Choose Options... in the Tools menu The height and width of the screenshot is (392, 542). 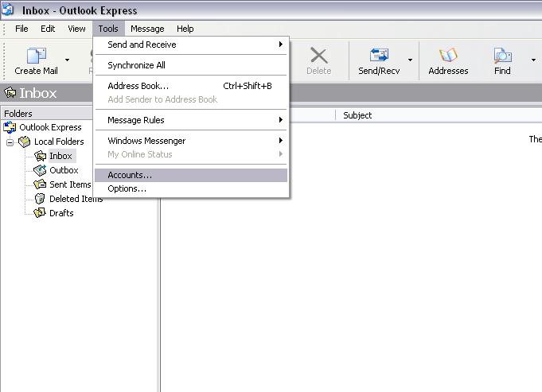click(x=191, y=189)
